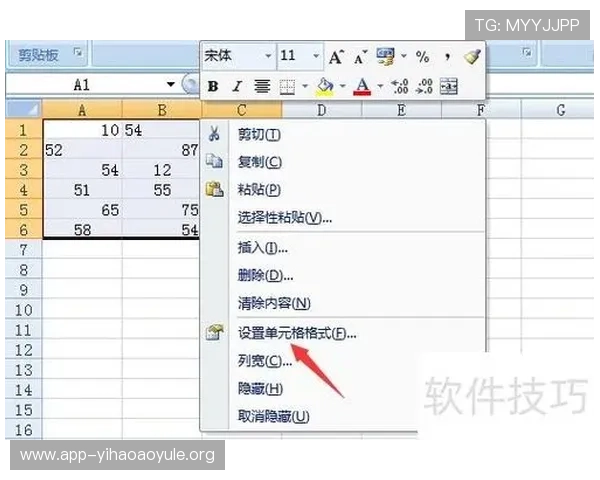Choose 清除内容(N) from context menu

click(x=274, y=303)
